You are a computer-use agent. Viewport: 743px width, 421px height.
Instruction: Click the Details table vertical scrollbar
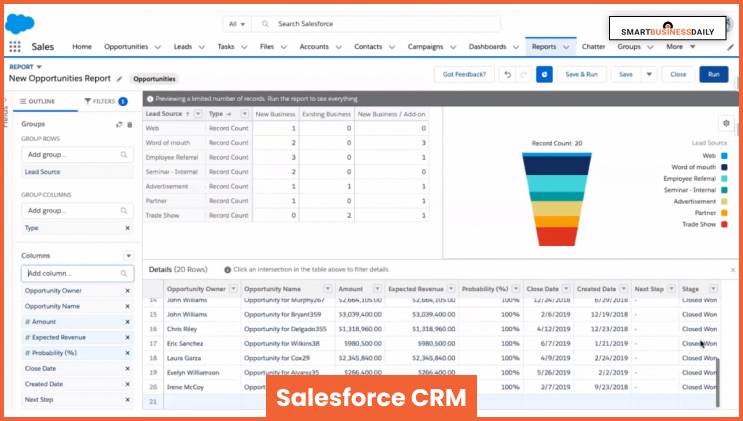click(x=717, y=382)
